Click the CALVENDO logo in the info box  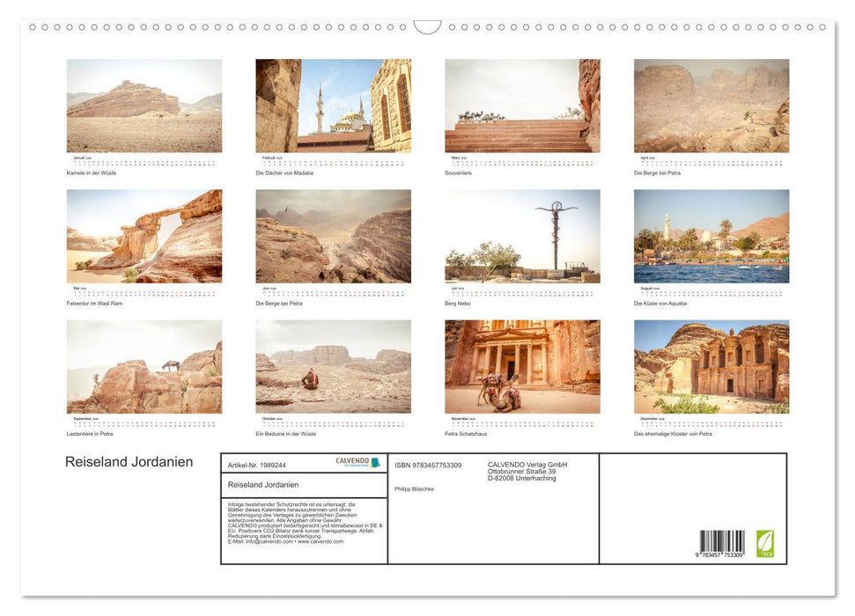(x=357, y=462)
